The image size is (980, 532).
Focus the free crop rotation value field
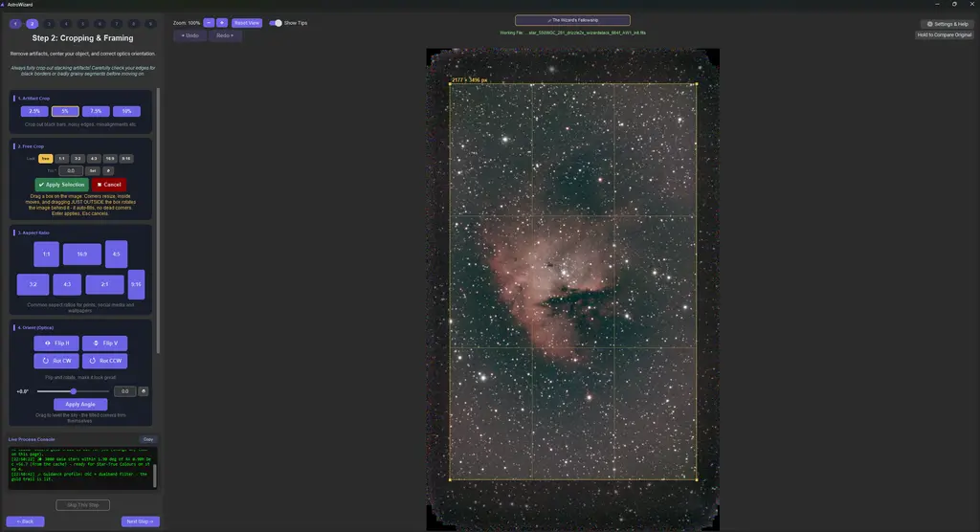(71, 170)
